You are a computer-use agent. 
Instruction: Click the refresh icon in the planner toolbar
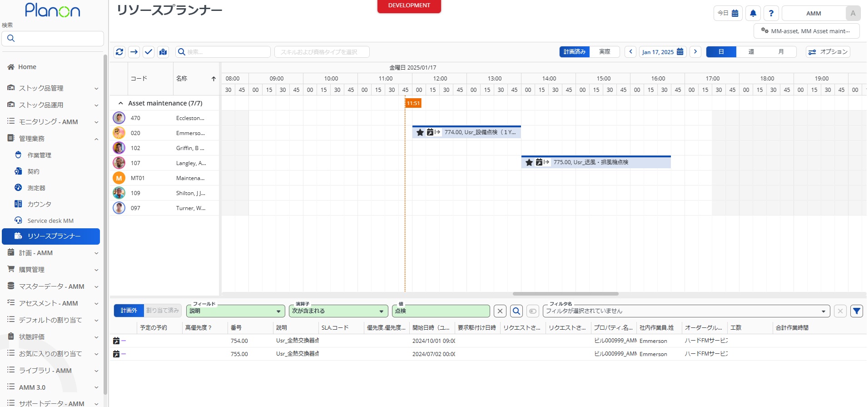[x=119, y=52]
